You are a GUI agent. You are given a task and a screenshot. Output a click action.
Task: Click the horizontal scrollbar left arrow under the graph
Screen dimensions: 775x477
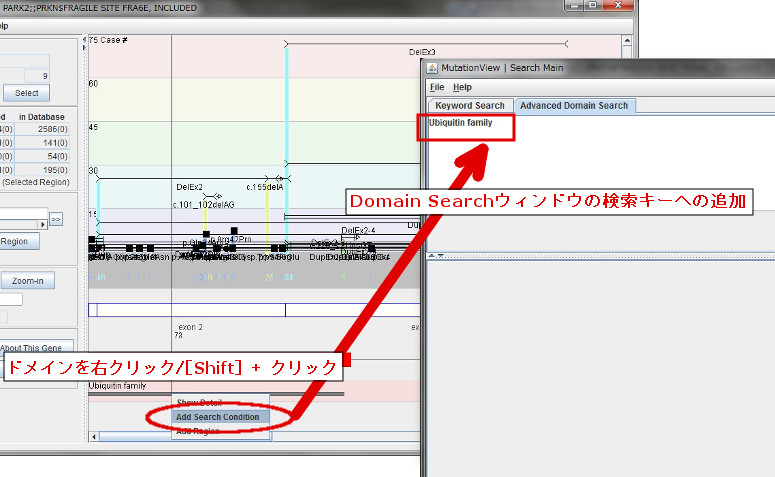pos(95,437)
